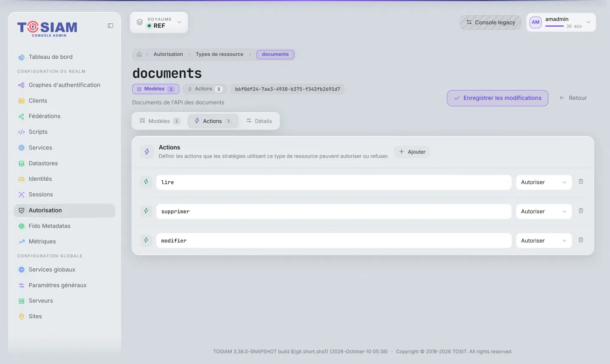Open the Sessions page
This screenshot has height=364, width=610.
[64, 195]
